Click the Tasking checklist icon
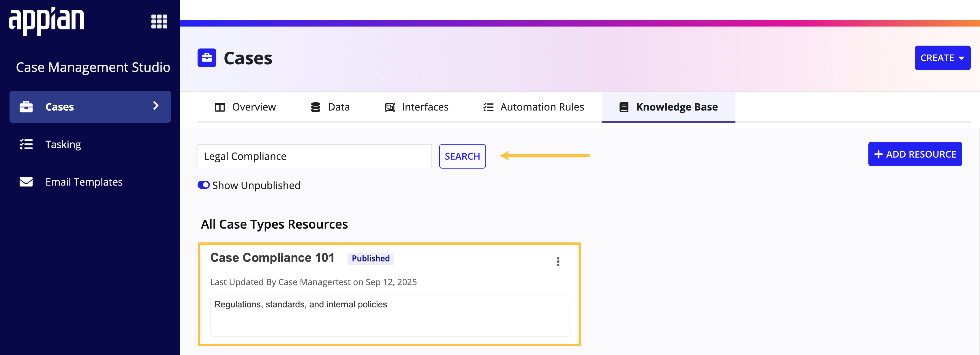Image resolution: width=980 pixels, height=355 pixels. 26,144
